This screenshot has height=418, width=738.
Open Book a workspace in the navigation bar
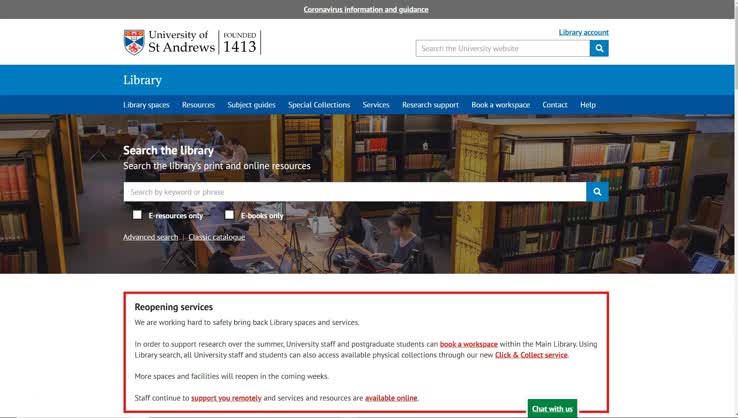(x=501, y=105)
